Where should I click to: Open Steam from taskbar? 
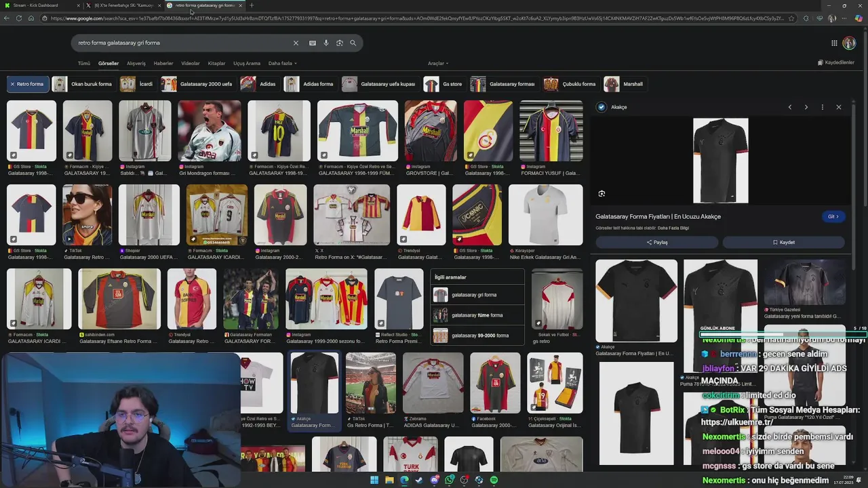tap(419, 480)
